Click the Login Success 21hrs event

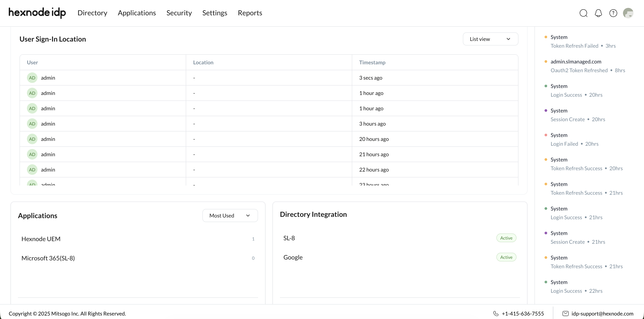click(577, 217)
